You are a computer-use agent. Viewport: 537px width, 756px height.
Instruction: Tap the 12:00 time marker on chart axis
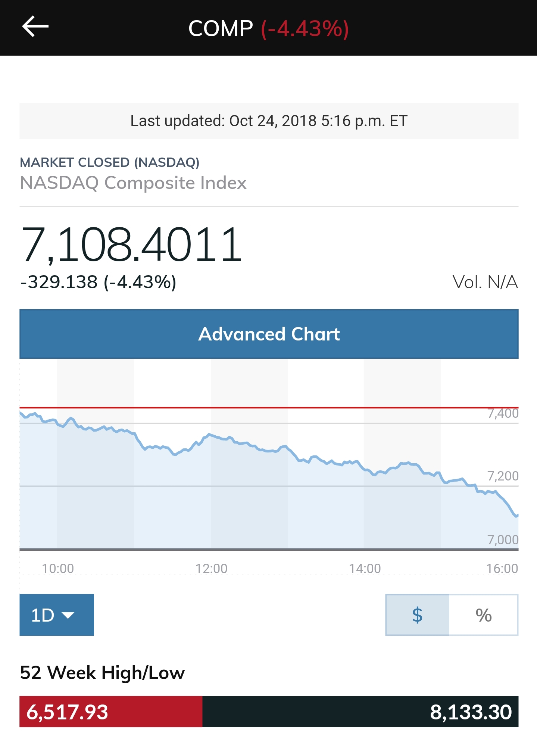(211, 569)
